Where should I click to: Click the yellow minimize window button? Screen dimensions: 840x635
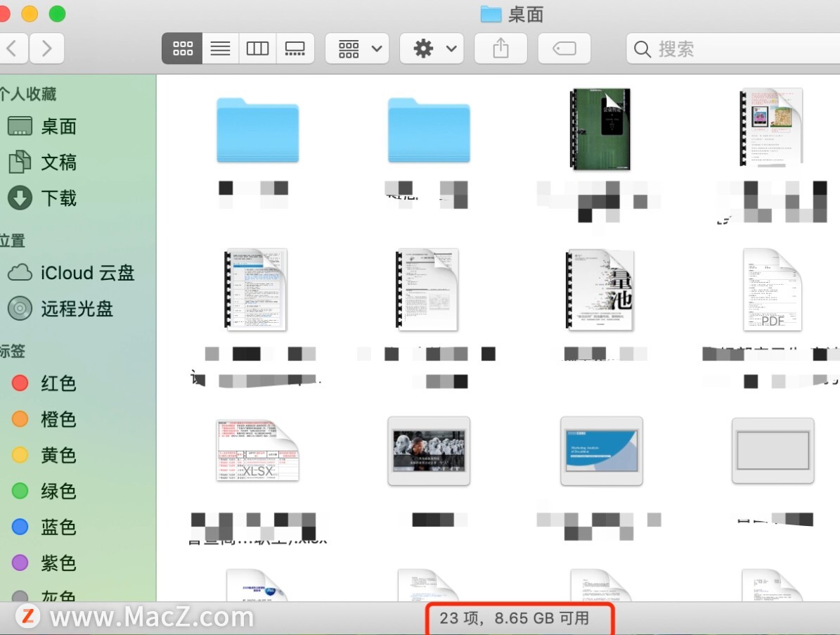tap(30, 13)
